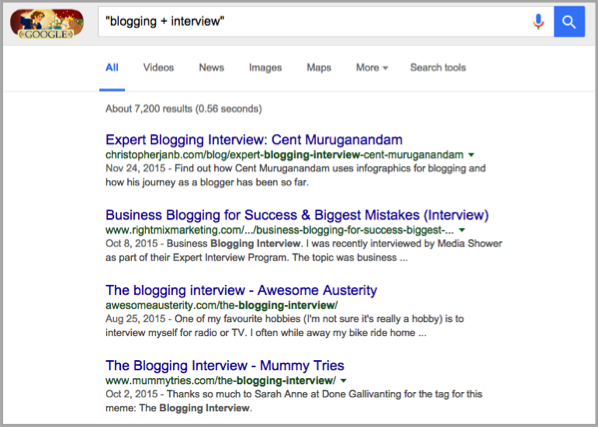Expand the More dropdown menu
The width and height of the screenshot is (598, 427).
click(372, 67)
